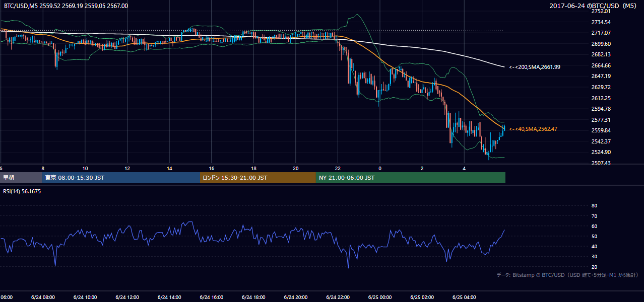Click the 6/25 00:00 bottom time label

tap(379, 297)
